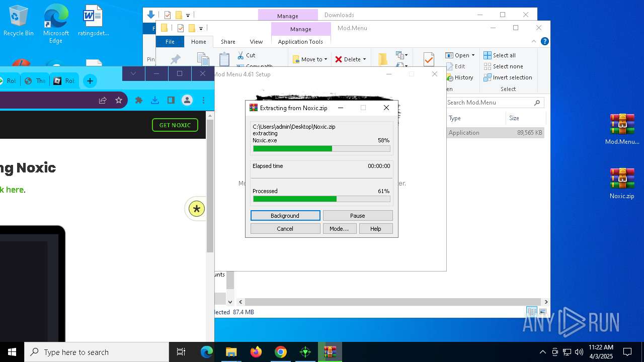This screenshot has width=644, height=362.
Task: Click the Properties checkmark icon in ribbon
Action: click(x=429, y=59)
